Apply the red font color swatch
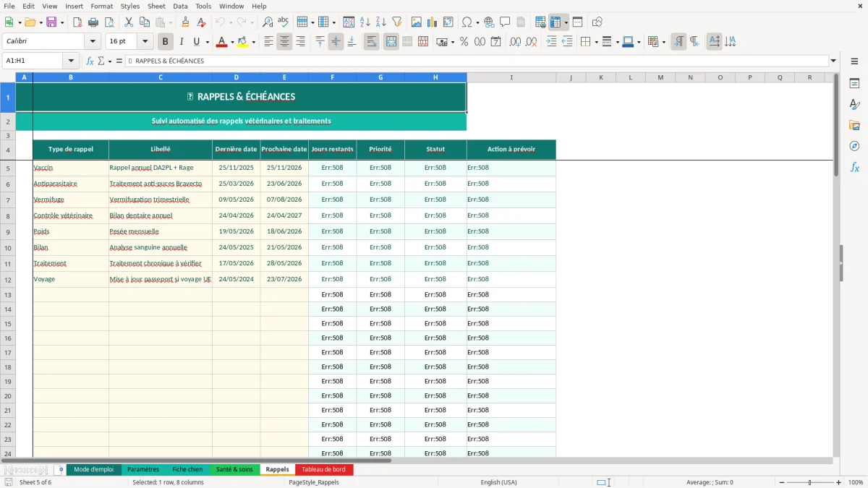 221,42
